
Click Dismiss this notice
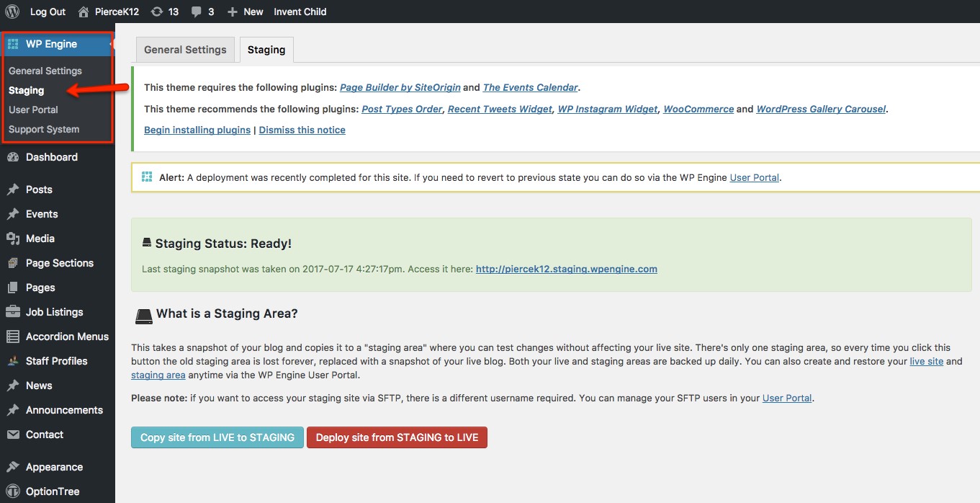(302, 130)
